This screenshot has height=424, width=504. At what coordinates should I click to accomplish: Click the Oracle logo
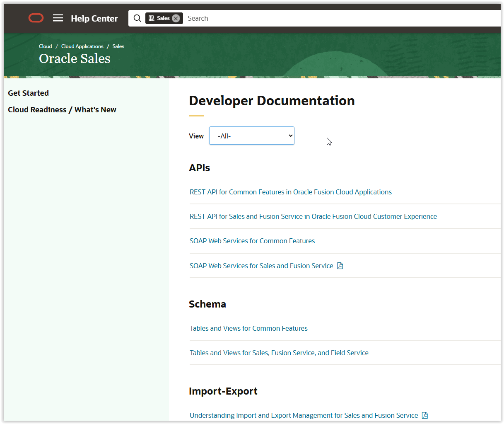(x=36, y=18)
